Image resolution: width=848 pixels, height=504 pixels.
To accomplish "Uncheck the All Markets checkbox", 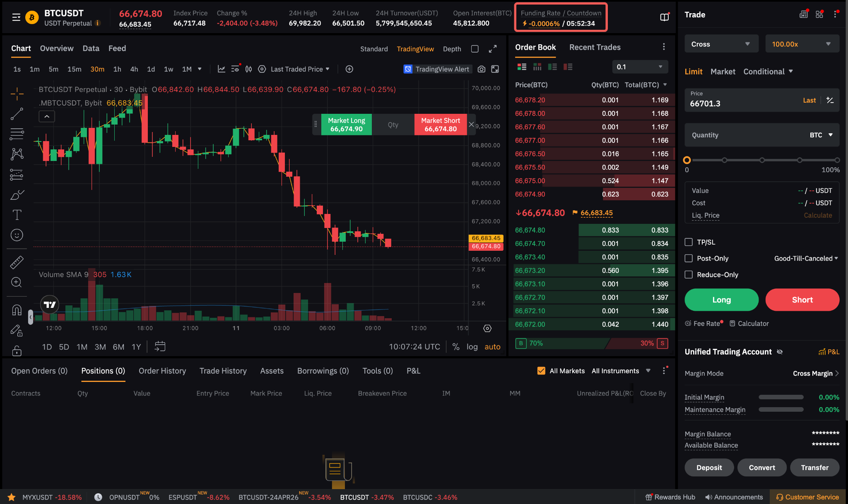I will pyautogui.click(x=541, y=371).
